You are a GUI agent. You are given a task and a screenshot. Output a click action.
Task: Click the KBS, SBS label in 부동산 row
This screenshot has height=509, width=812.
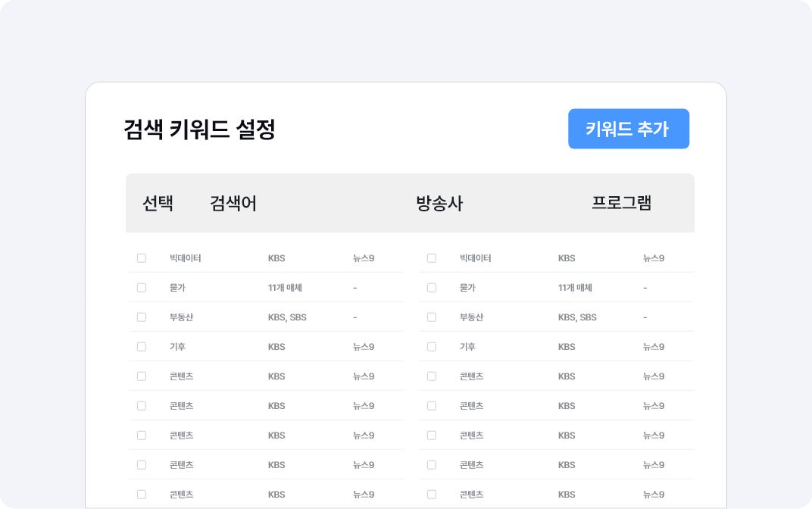pyautogui.click(x=287, y=317)
